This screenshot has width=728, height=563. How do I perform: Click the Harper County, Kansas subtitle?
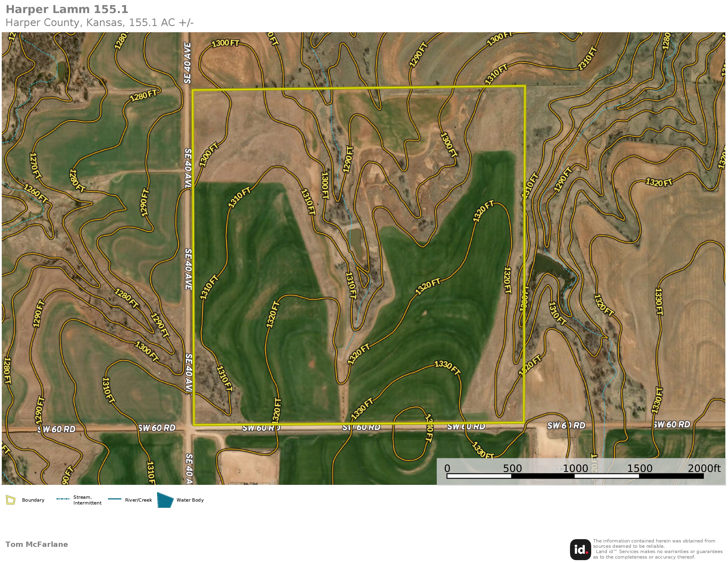(100, 23)
